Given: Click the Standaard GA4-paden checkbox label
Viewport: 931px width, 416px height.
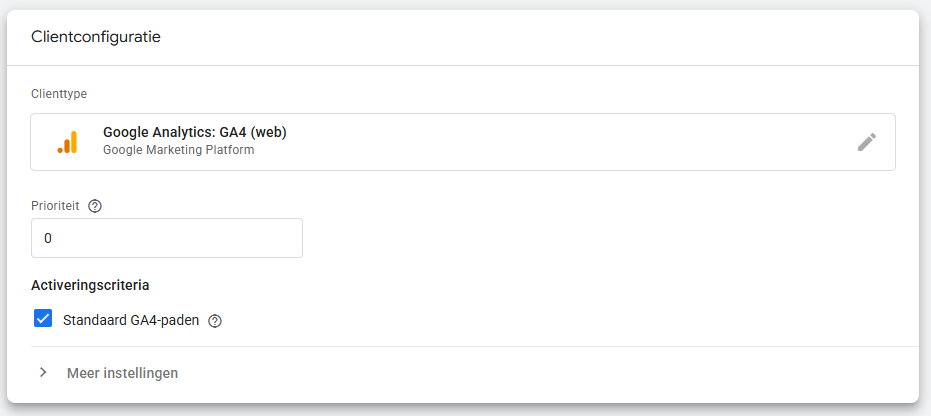Looking at the screenshot, I should [131, 321].
